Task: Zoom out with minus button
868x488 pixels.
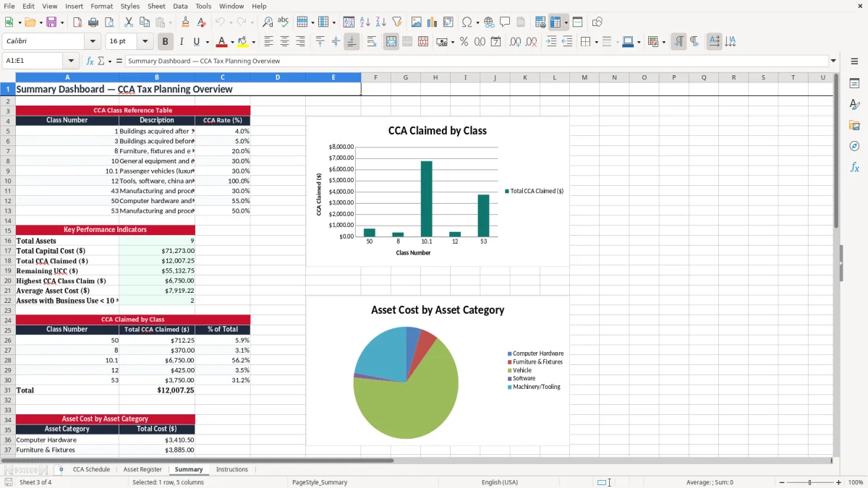Action: (780, 482)
